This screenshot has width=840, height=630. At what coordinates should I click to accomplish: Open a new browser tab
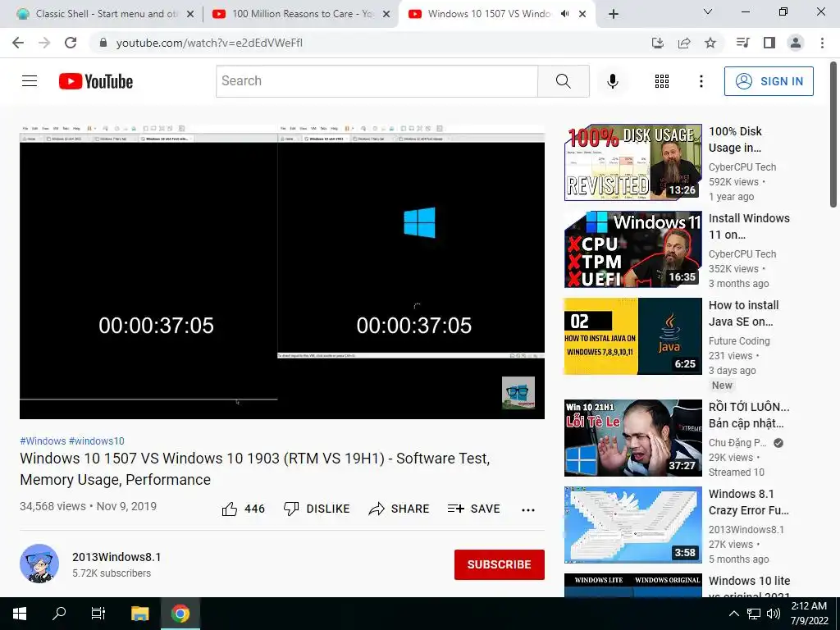(x=614, y=14)
